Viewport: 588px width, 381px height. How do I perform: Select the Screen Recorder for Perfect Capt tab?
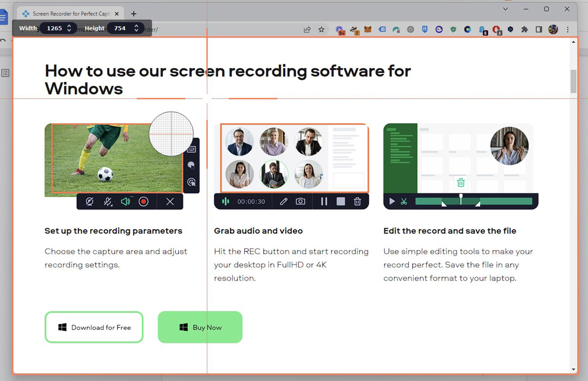tap(71, 14)
